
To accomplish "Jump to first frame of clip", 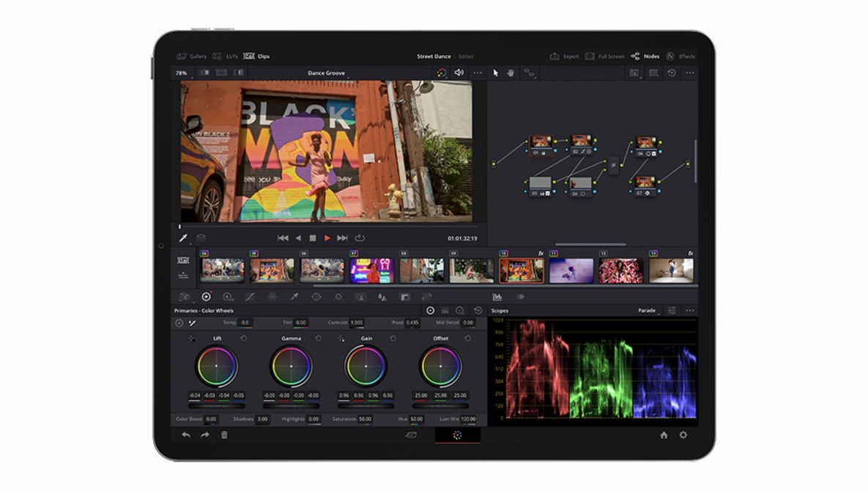I will 282,238.
